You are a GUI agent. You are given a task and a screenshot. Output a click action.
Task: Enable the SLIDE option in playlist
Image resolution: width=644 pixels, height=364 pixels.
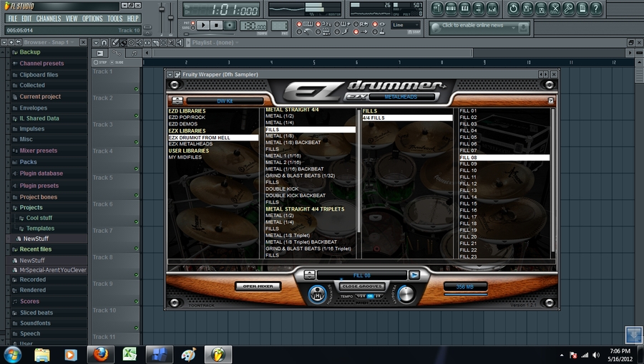pyautogui.click(x=111, y=62)
